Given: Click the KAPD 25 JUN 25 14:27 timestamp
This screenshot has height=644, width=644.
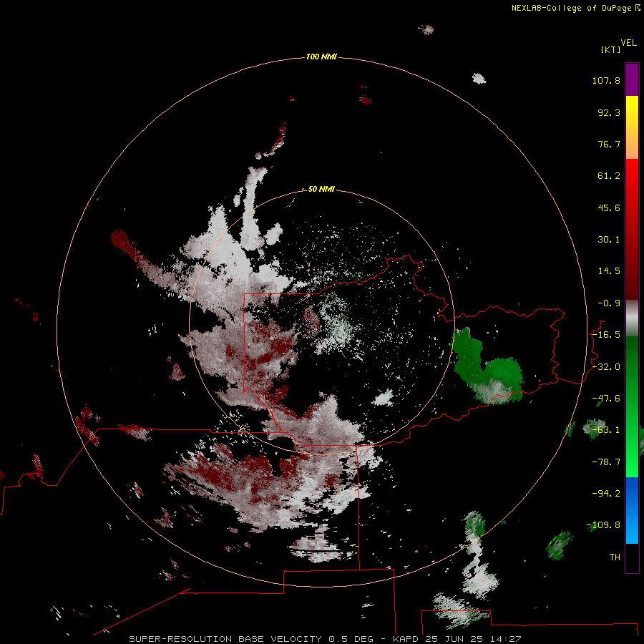Looking at the screenshot, I should coord(457,639).
